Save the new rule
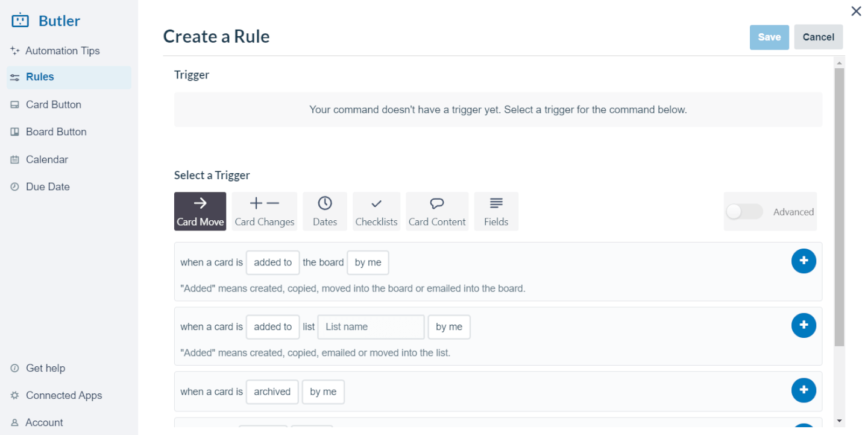This screenshot has width=868, height=435. pyautogui.click(x=769, y=37)
